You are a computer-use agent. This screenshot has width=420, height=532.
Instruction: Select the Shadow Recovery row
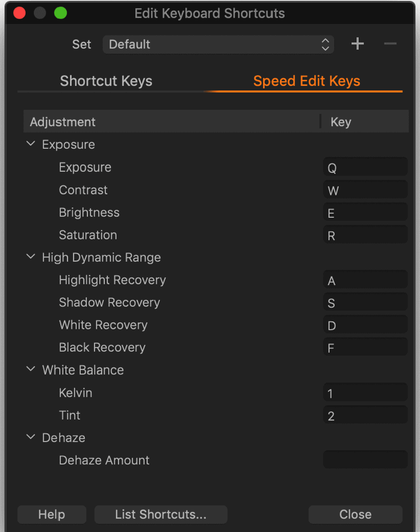[216, 302]
